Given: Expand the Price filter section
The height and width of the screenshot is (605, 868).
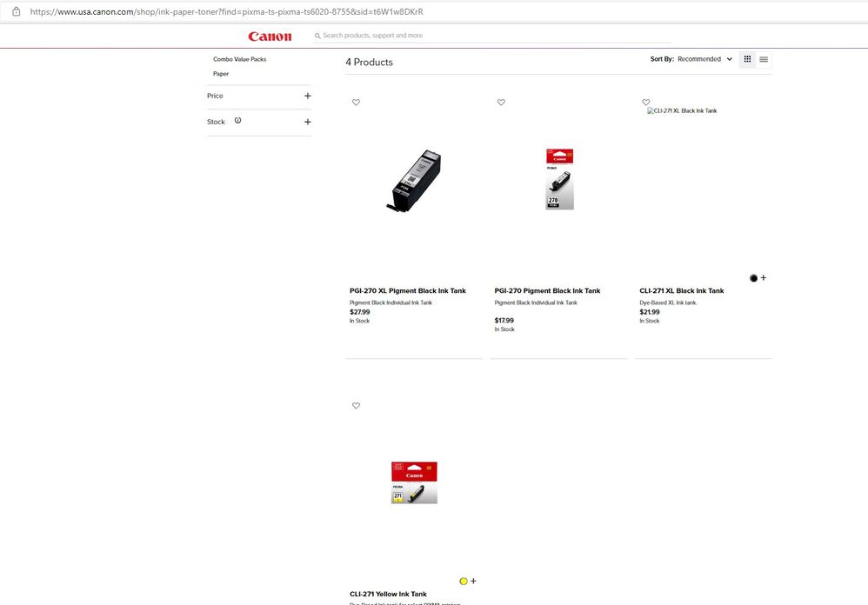Looking at the screenshot, I should (307, 96).
